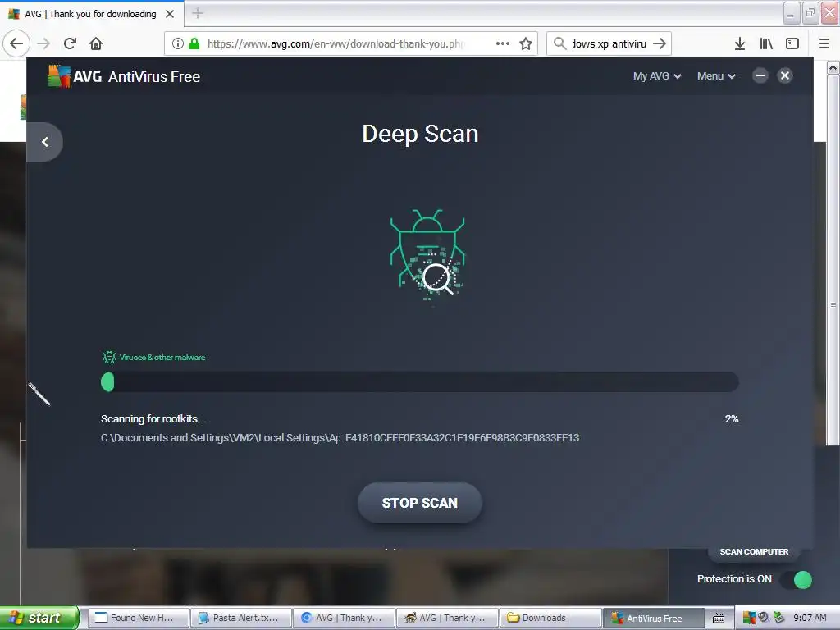
Task: Click the page scrollbar up arrow
Action: pyautogui.click(x=833, y=68)
